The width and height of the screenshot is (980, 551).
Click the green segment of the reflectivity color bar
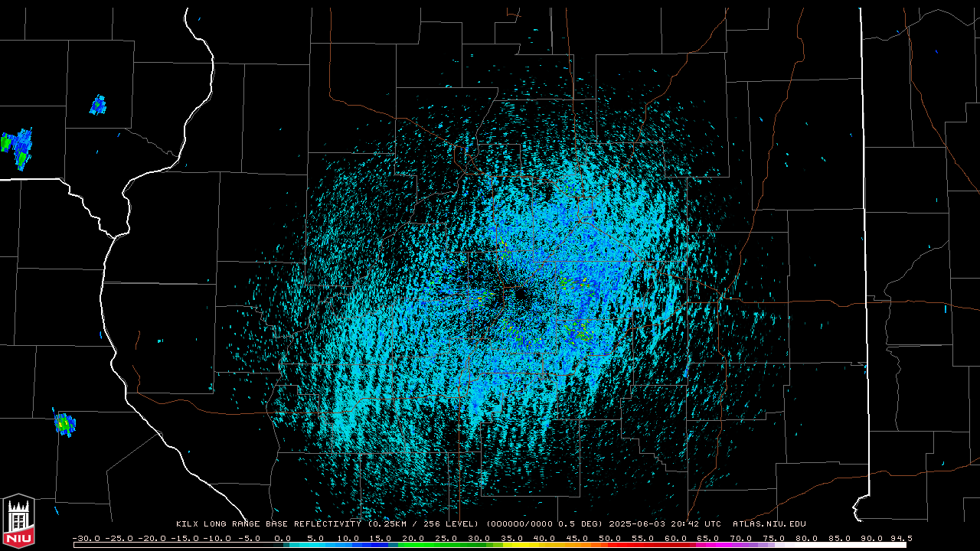point(444,546)
